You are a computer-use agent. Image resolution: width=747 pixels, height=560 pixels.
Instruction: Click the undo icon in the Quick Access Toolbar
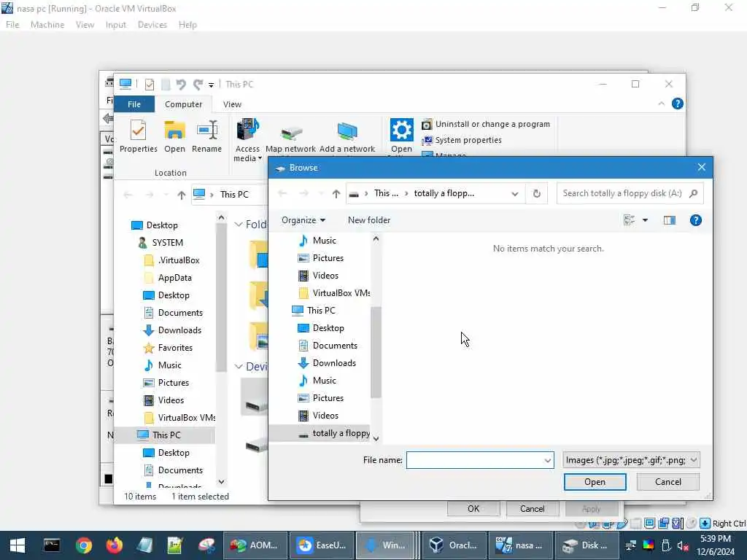[181, 85]
